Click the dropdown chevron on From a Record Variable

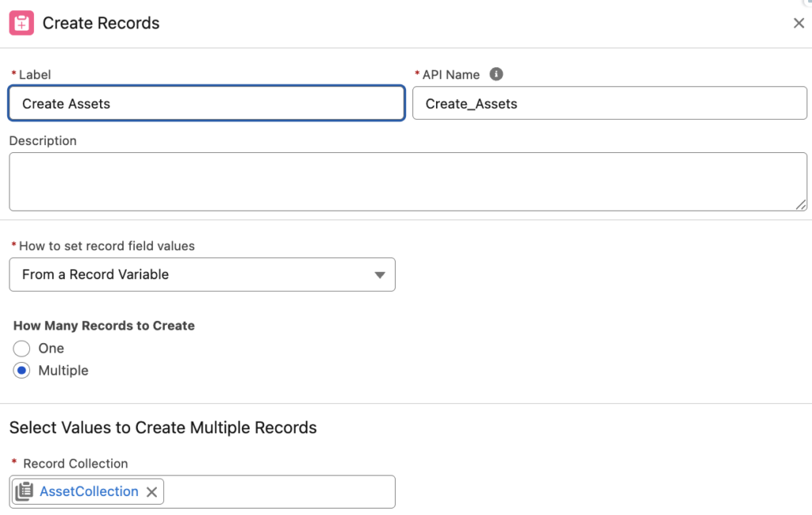tap(380, 274)
